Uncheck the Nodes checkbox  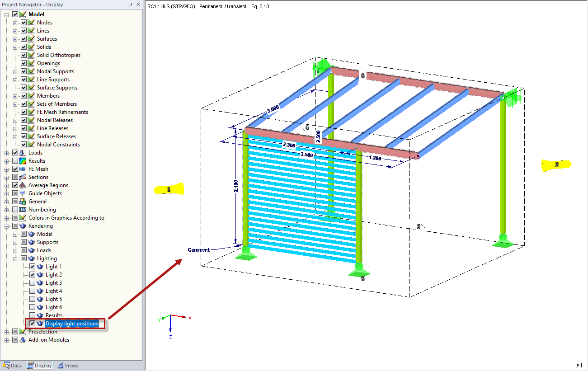click(x=24, y=23)
